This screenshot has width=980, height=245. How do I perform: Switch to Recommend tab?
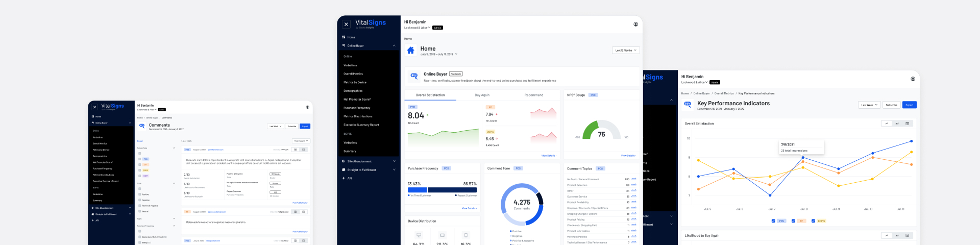pos(533,95)
